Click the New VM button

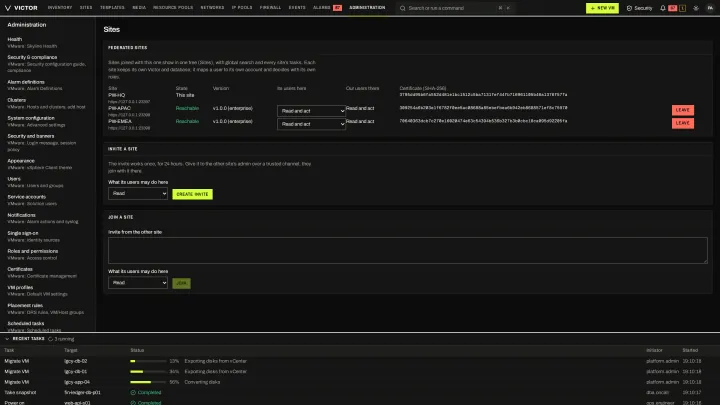602,8
